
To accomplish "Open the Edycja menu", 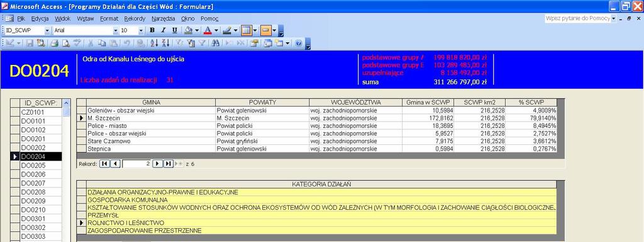I will (40, 18).
